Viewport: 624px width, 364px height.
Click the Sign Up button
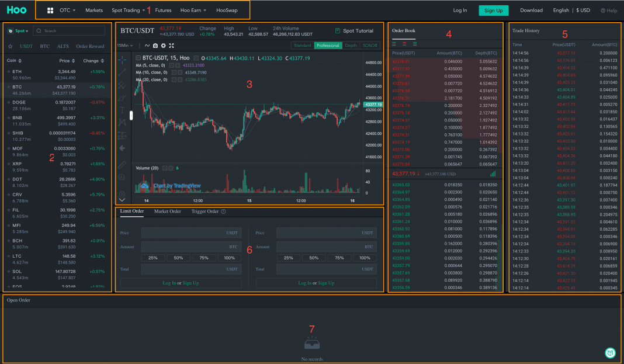(494, 11)
